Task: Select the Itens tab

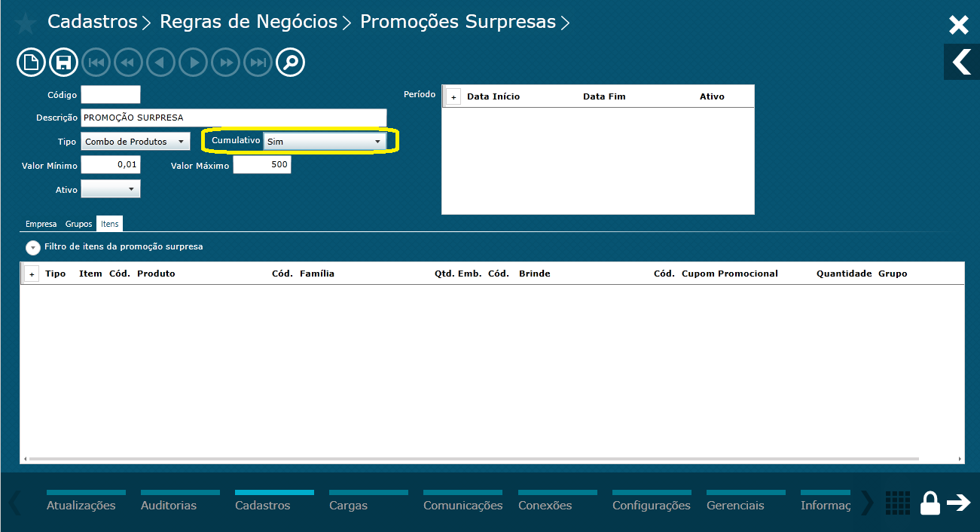Action: [110, 224]
